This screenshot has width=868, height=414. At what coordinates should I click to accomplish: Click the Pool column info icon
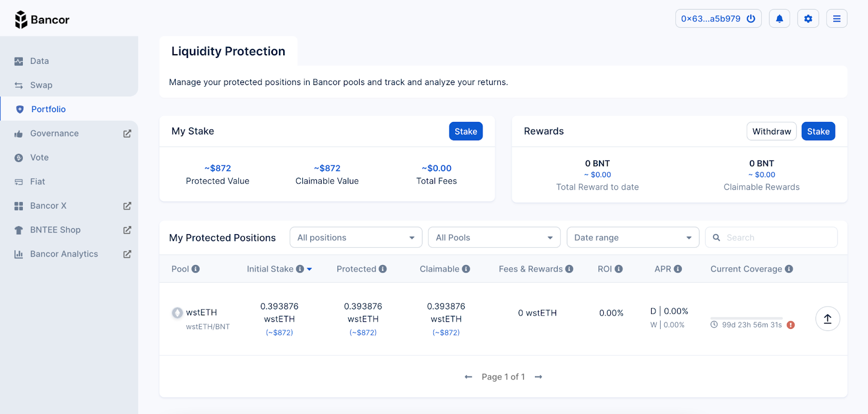tap(196, 269)
